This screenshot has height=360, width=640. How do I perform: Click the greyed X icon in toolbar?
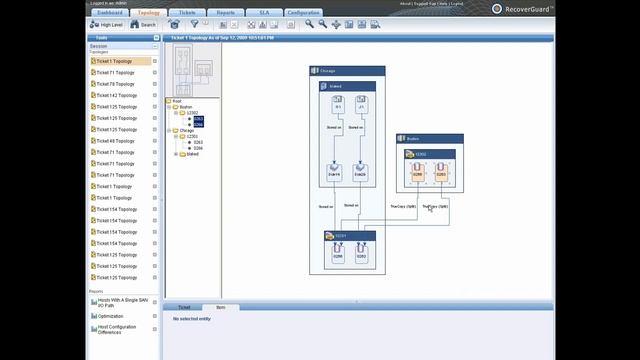point(234,24)
